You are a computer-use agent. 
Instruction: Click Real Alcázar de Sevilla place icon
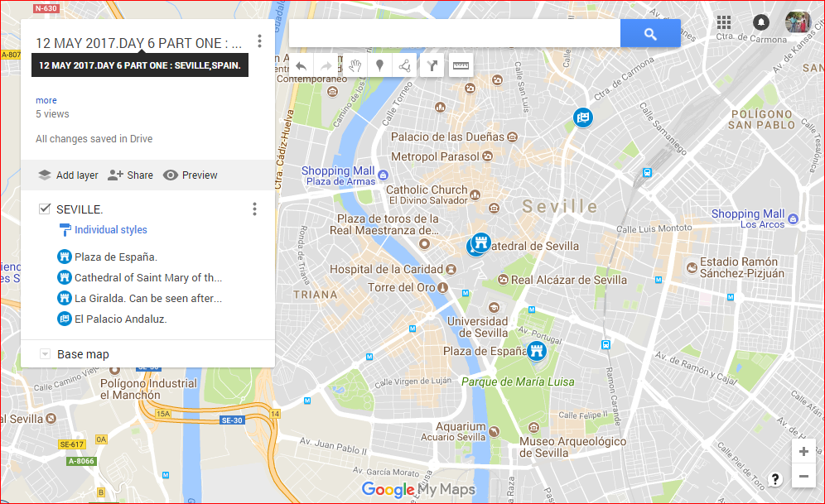coord(503,280)
